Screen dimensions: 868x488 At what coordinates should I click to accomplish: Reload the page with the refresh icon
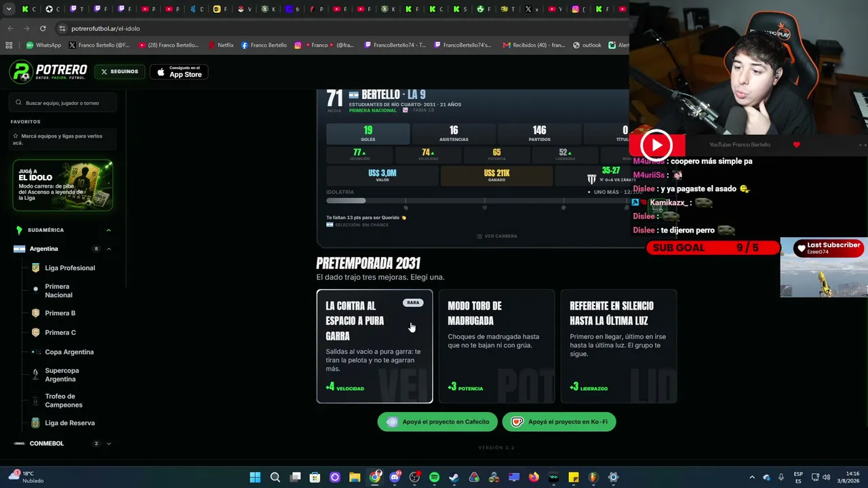(x=43, y=28)
